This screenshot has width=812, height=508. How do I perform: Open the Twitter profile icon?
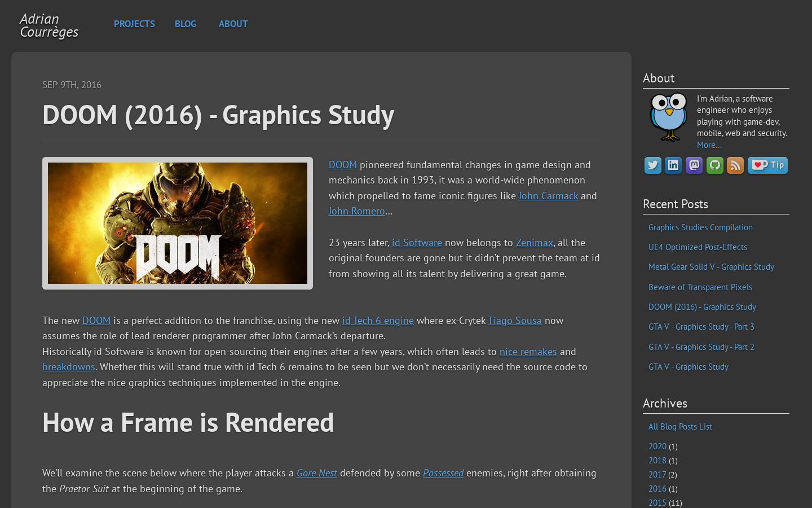652,165
